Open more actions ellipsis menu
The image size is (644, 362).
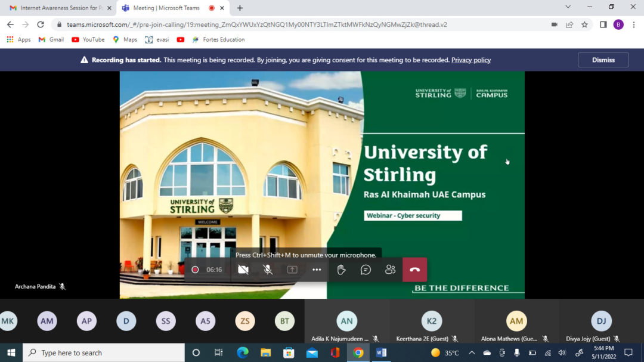317,270
